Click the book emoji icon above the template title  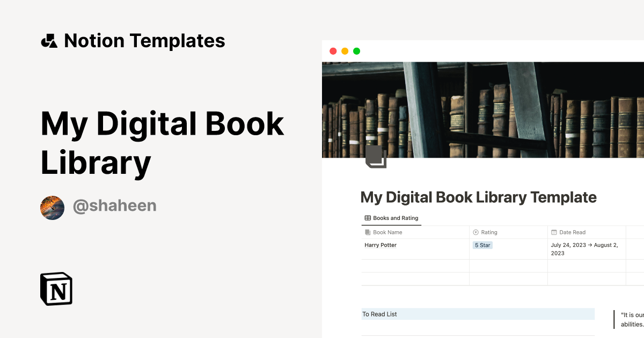(376, 157)
